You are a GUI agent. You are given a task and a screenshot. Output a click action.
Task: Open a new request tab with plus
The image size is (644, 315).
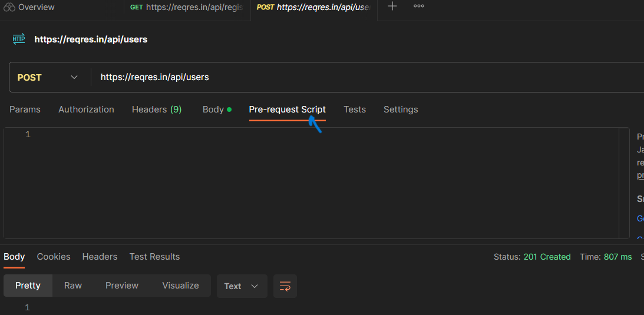tap(392, 6)
